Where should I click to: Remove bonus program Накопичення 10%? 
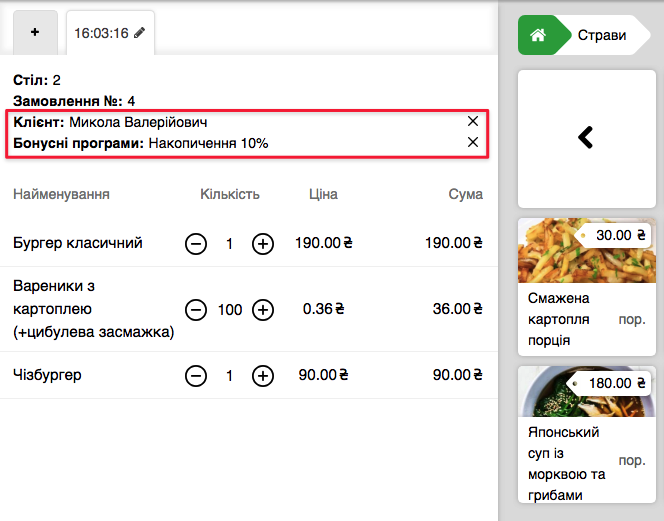(473, 143)
